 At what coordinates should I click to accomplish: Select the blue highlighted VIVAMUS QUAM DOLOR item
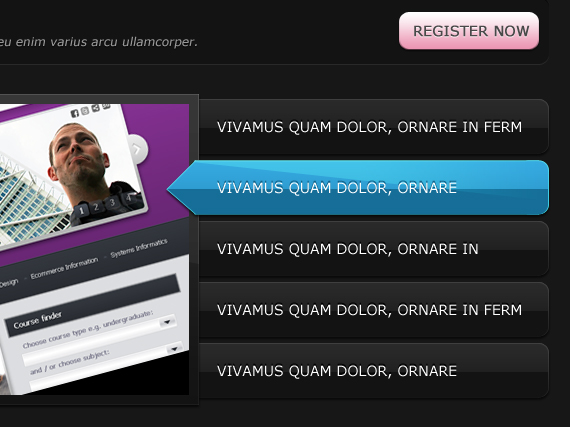coord(358,188)
